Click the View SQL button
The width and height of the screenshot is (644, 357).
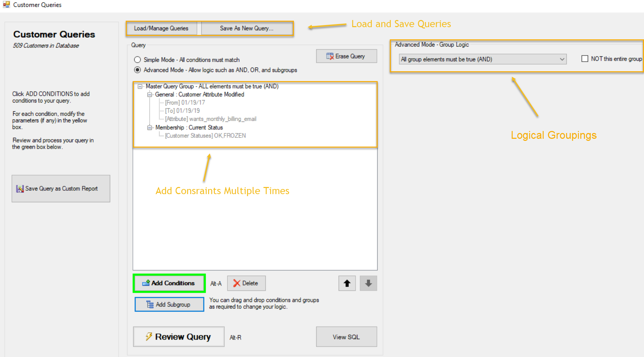tap(346, 337)
